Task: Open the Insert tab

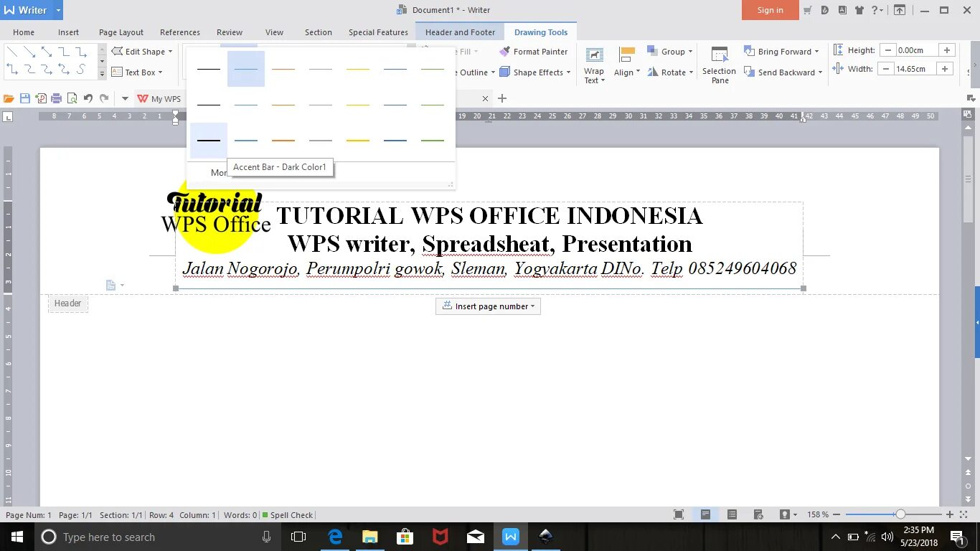Action: (69, 32)
